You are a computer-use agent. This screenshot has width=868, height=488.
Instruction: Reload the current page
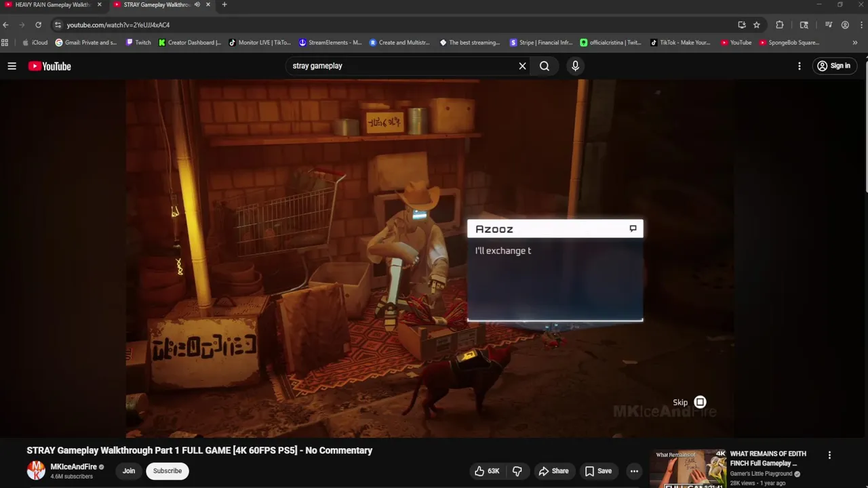point(38,25)
